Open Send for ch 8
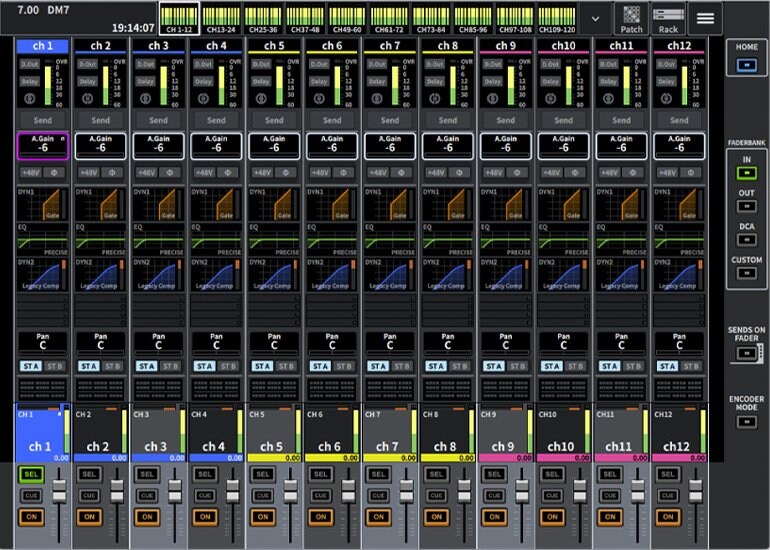 (448, 120)
